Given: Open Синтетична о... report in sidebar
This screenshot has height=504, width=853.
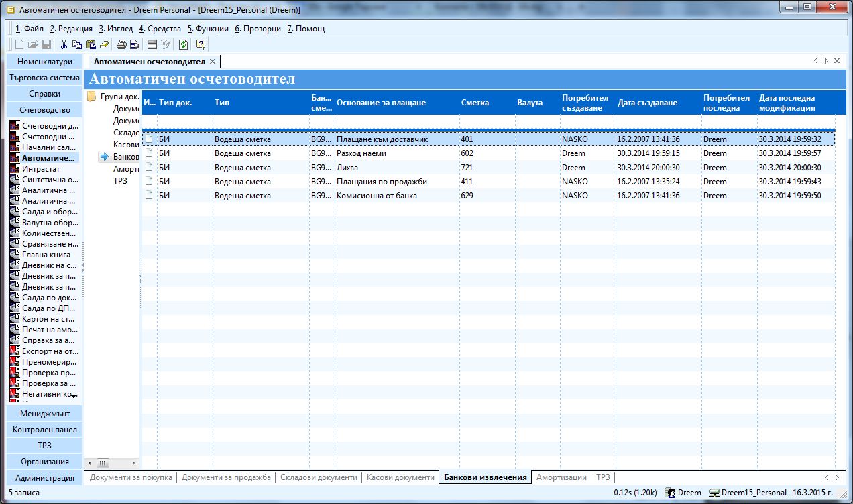Looking at the screenshot, I should pyautogui.click(x=44, y=179).
